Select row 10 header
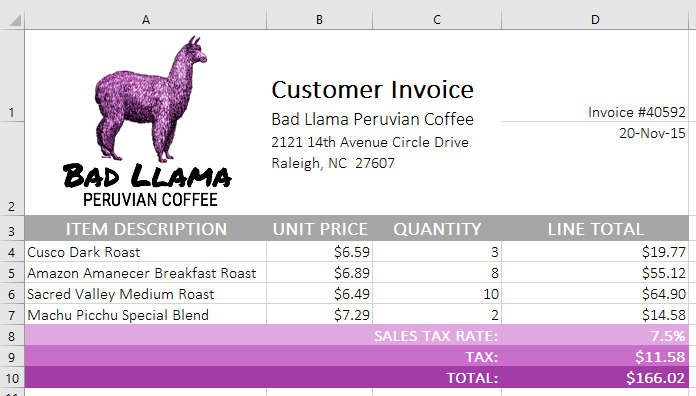This screenshot has height=396, width=696. point(12,378)
